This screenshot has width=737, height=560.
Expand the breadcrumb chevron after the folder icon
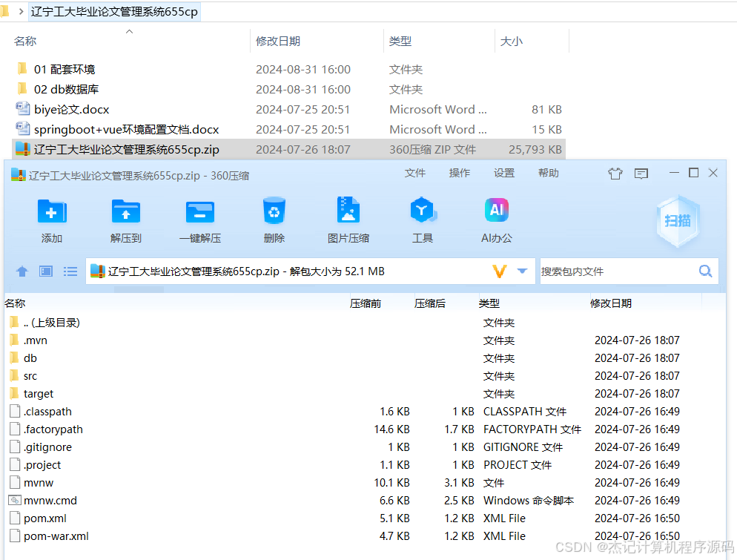pos(21,12)
